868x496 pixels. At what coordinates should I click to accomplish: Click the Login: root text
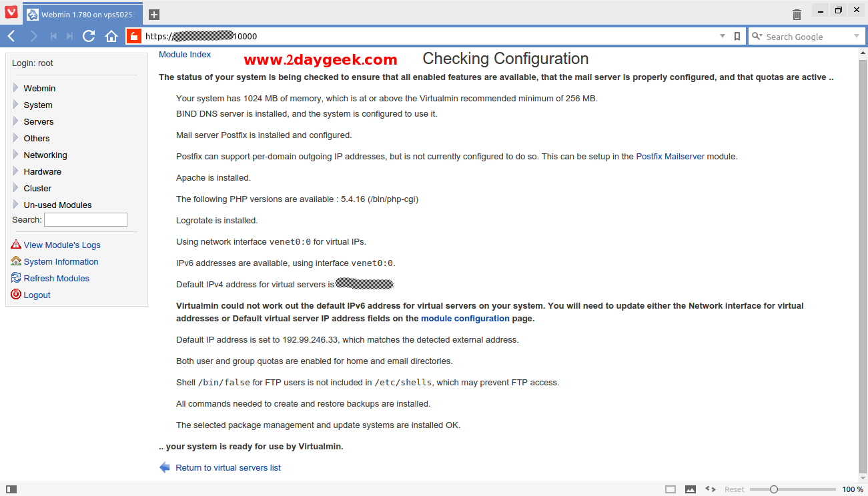33,63
